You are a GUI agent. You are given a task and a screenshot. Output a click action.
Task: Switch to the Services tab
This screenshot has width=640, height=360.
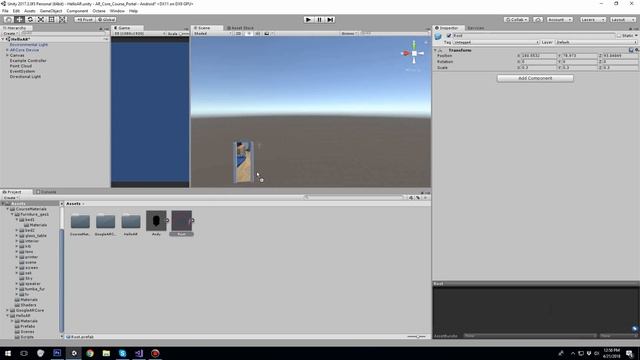(x=476, y=28)
